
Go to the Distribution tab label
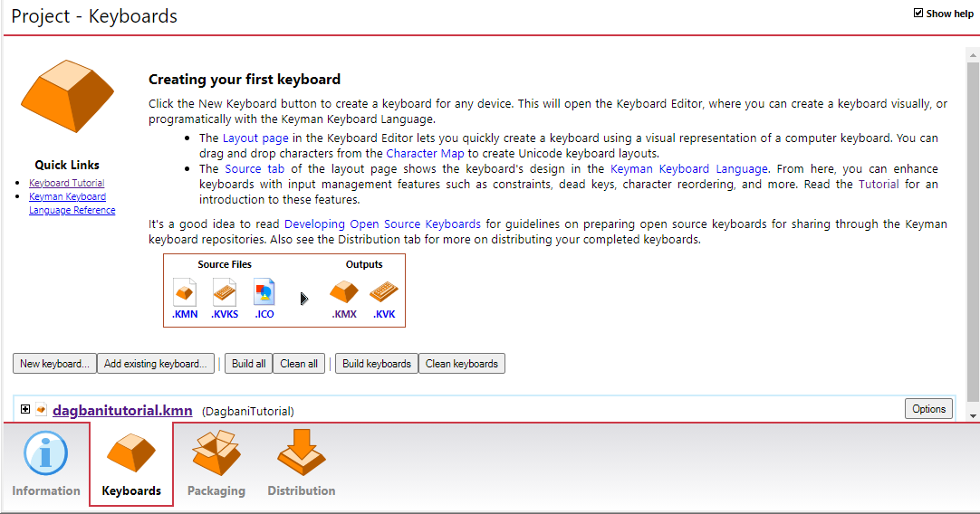[x=302, y=490]
